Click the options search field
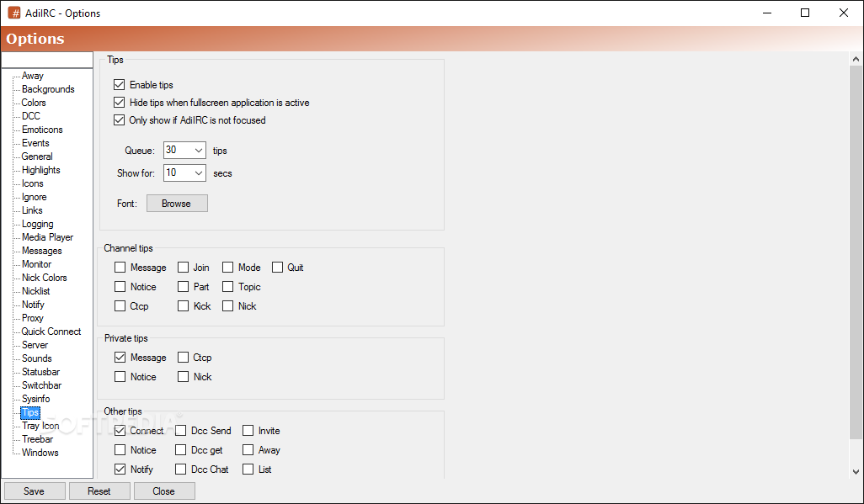This screenshot has height=504, width=864. point(47,60)
